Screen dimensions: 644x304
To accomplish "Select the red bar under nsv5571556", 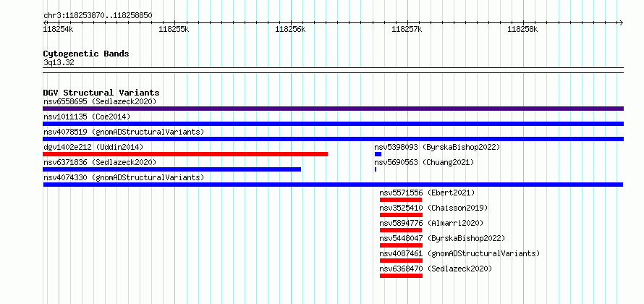I will pyautogui.click(x=401, y=200).
